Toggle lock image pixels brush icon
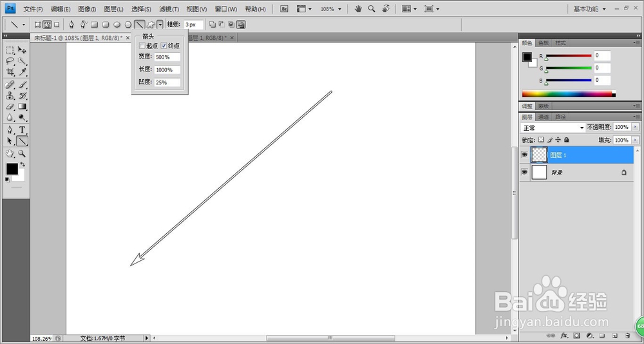This screenshot has width=644, height=344. [x=549, y=140]
